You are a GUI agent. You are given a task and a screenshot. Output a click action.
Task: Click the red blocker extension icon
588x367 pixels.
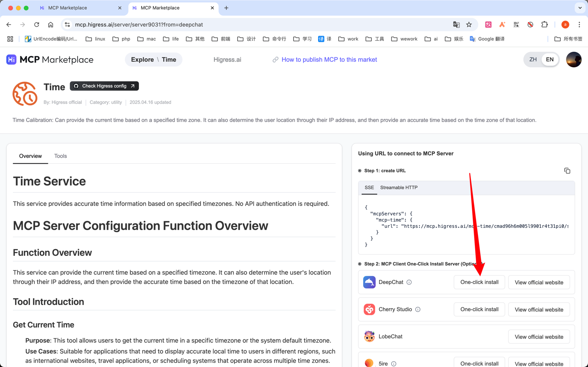point(530,24)
